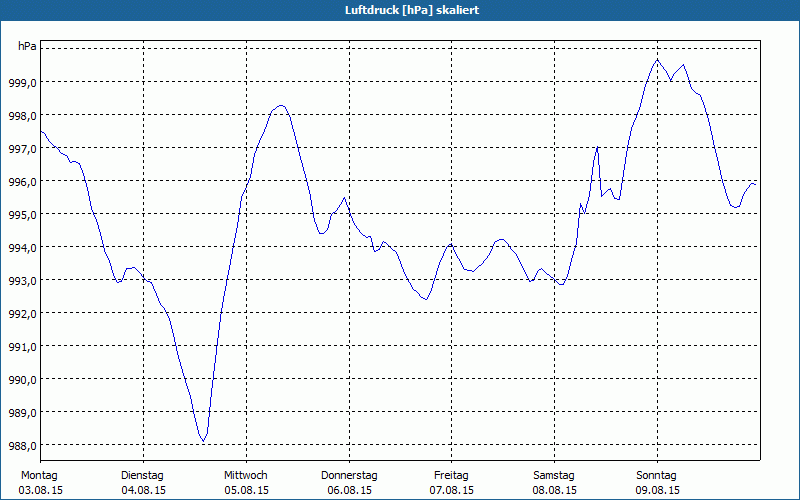Click the 'Sonntag' day label
This screenshot has height=500, width=800.
[x=657, y=476]
